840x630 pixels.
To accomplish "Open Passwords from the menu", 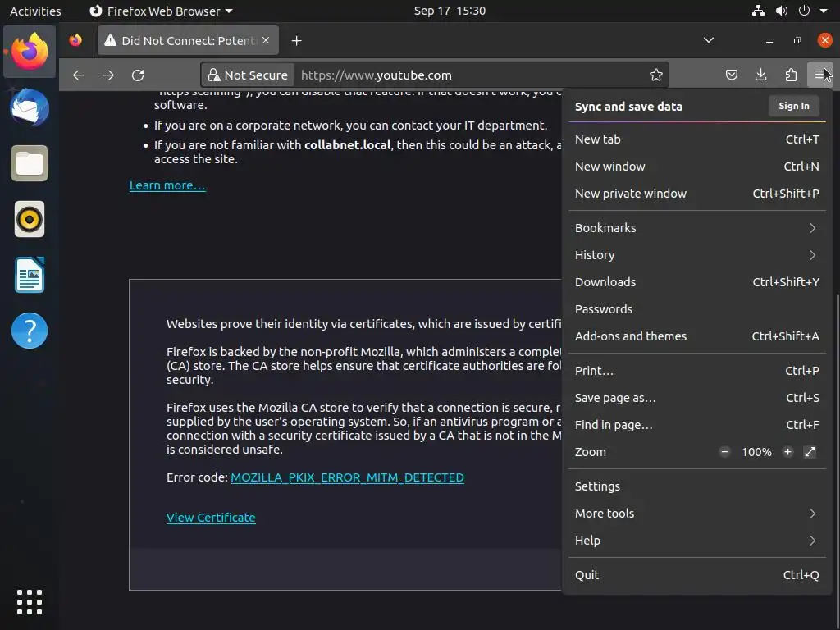I will [697, 309].
